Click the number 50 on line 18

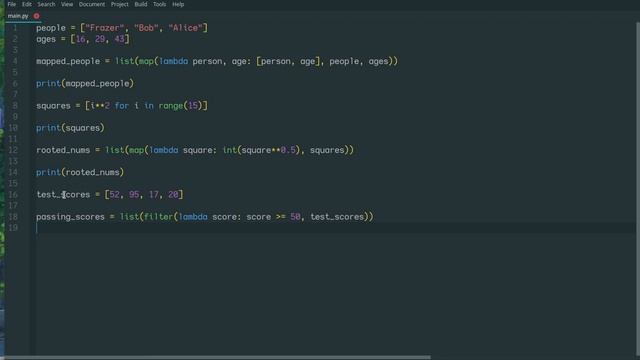click(296, 217)
